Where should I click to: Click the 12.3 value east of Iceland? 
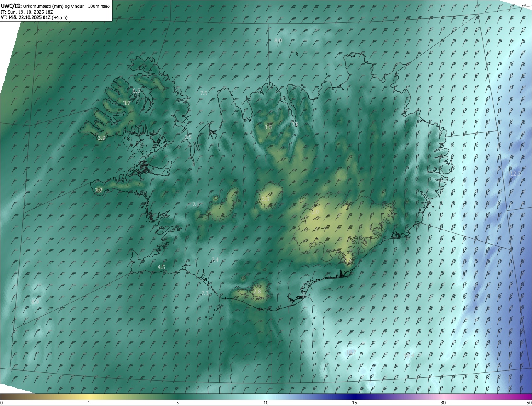[x=515, y=174]
